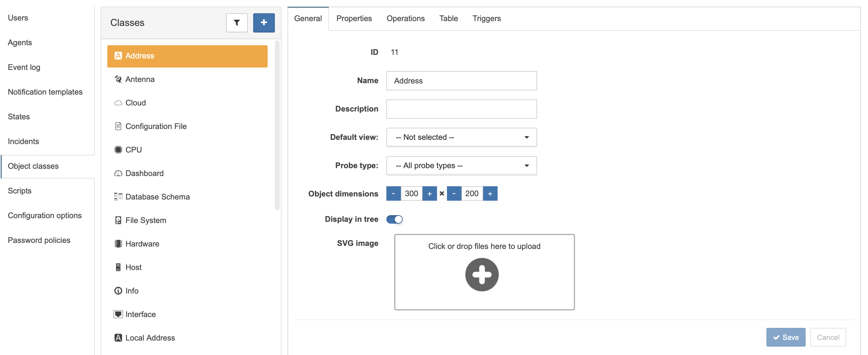Decrease object height of 200

pos(454,194)
